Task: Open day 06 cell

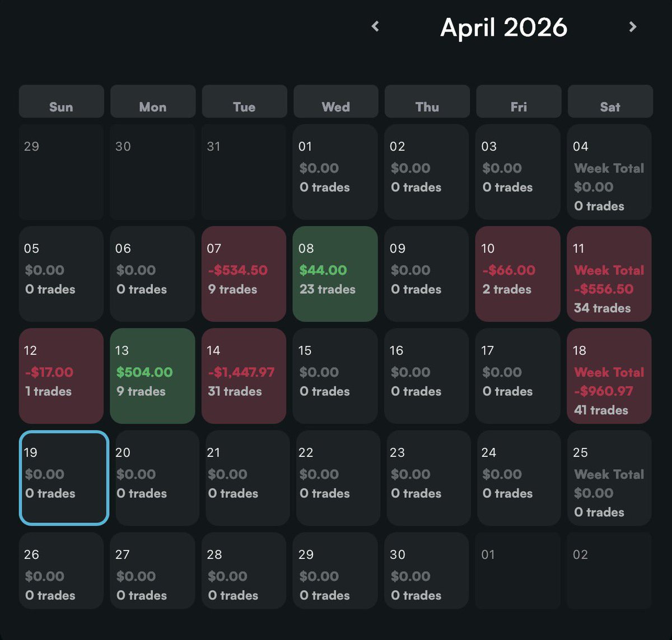Action: coord(152,274)
